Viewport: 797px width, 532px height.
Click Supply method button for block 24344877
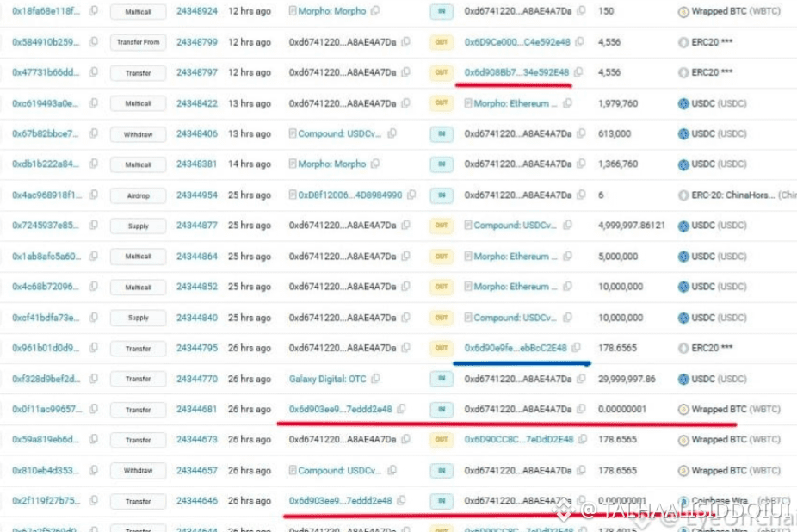(139, 226)
